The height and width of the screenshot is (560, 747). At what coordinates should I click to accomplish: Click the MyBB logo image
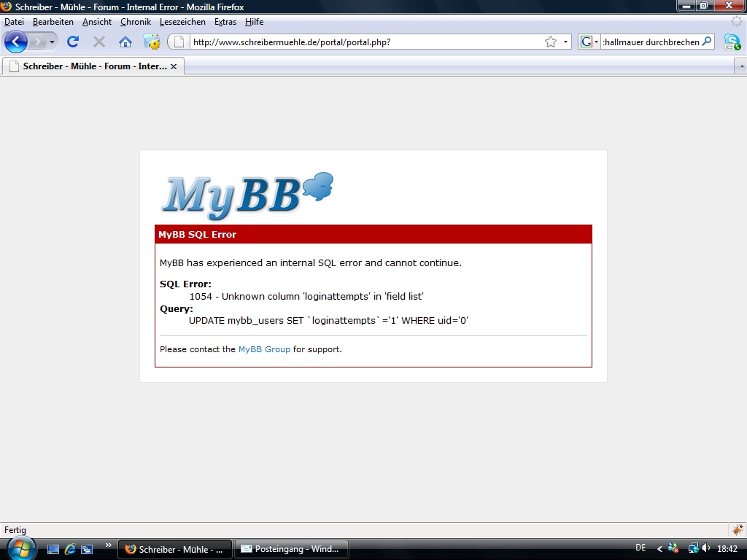247,195
